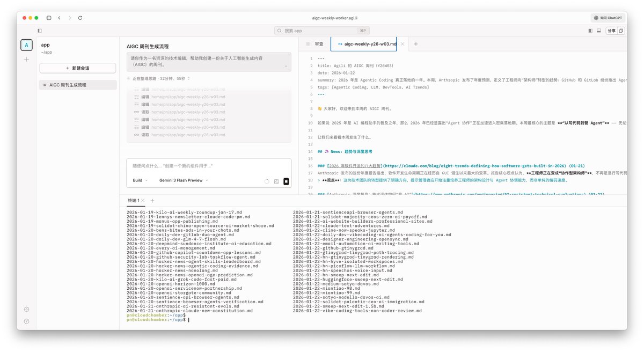Viewport: 644px width, 352px height.
Task: Go back with the browser back arrow
Action: coord(59,18)
